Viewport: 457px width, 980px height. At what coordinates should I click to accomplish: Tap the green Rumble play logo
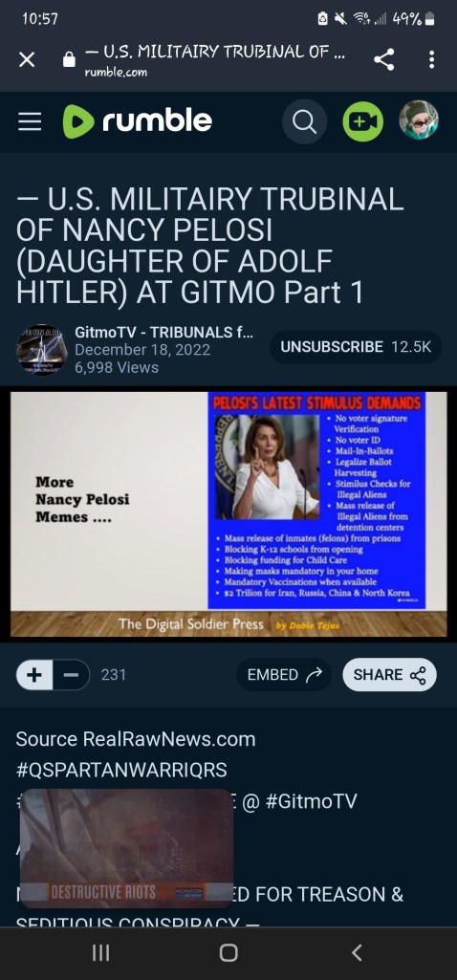point(77,121)
